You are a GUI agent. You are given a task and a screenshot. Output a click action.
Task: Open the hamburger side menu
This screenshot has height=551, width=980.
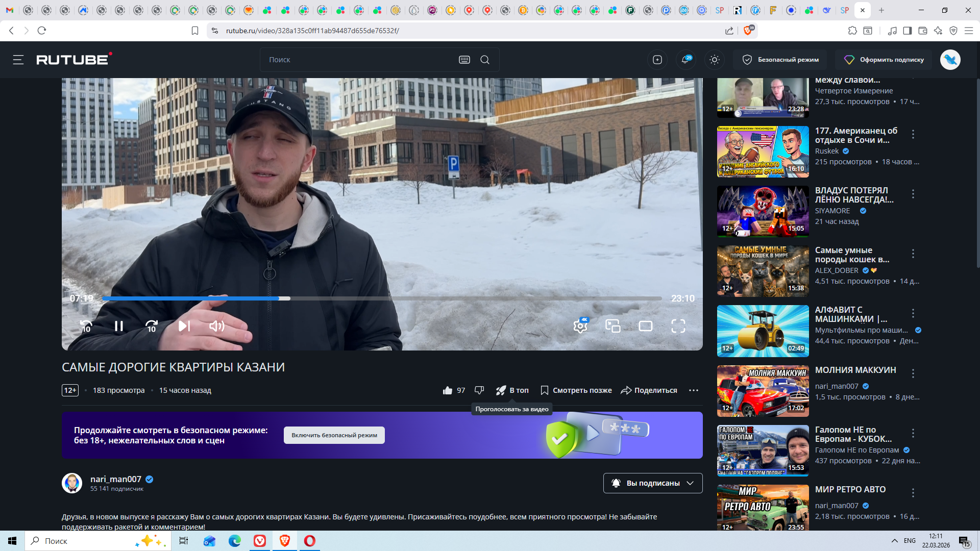point(18,60)
